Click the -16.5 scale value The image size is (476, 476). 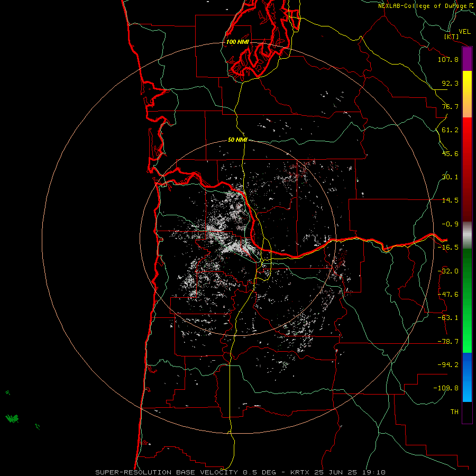(x=448, y=248)
